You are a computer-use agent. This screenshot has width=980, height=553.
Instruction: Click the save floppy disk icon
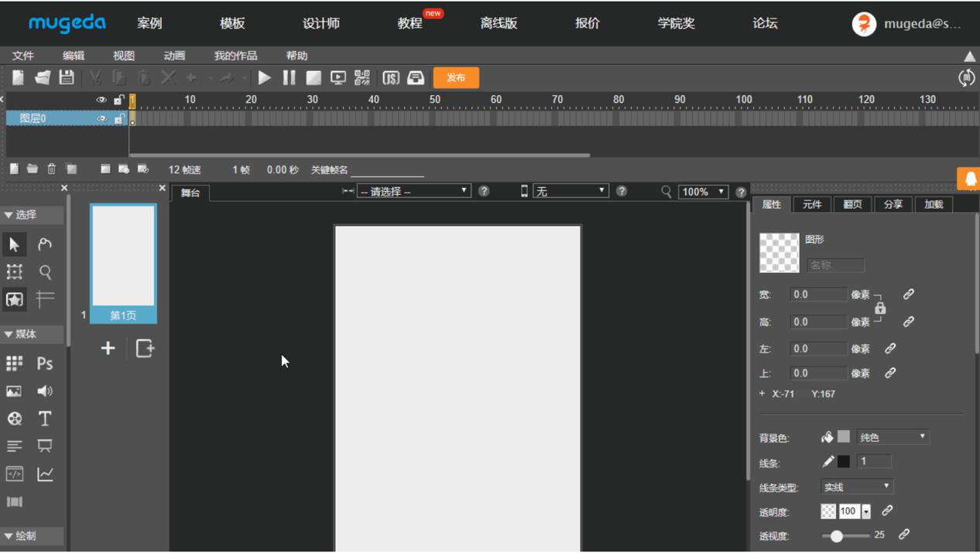click(67, 77)
